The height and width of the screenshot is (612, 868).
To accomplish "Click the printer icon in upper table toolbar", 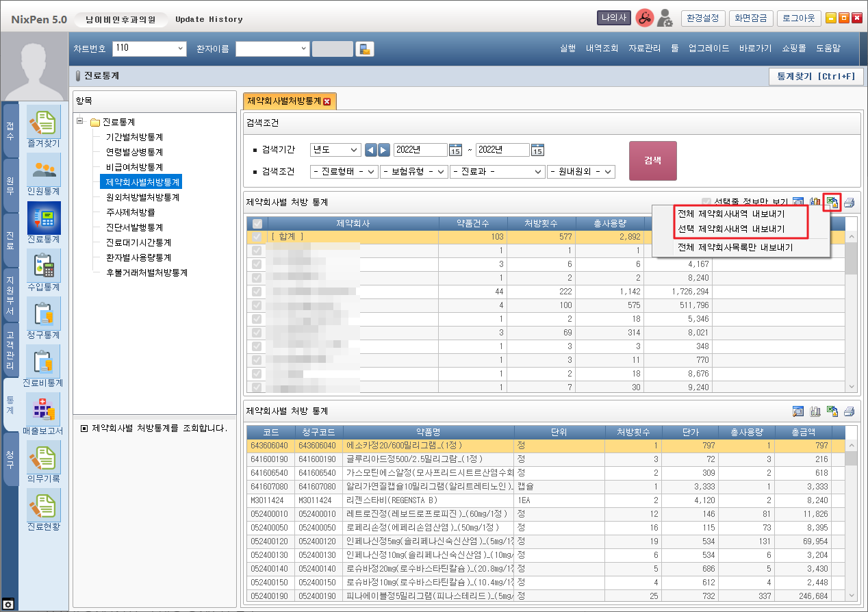I will pyautogui.click(x=850, y=202).
